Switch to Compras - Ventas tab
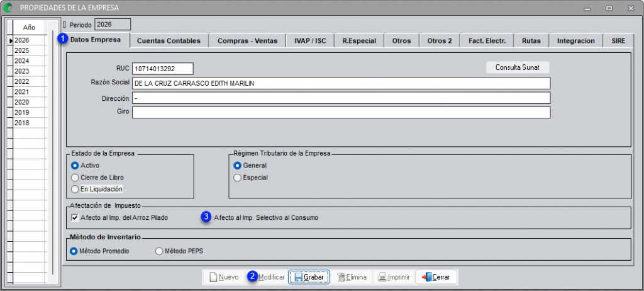This screenshot has width=644, height=291. tap(247, 41)
